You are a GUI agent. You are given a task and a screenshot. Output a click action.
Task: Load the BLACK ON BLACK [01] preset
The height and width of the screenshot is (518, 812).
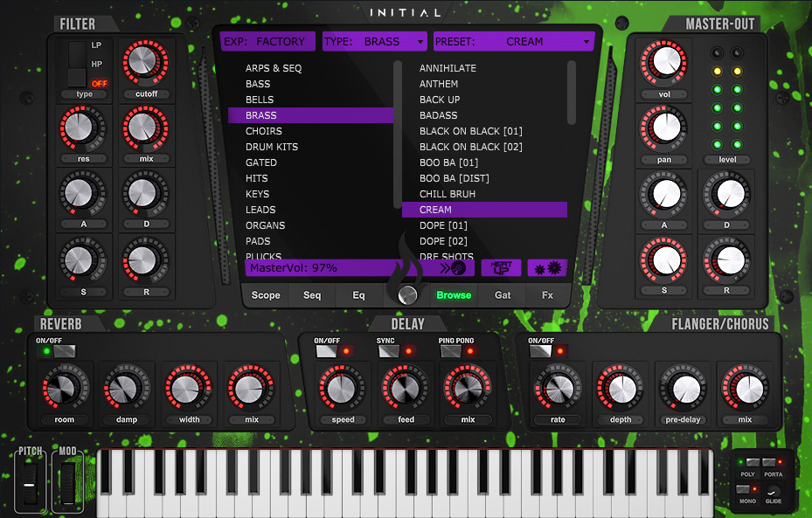click(x=471, y=131)
